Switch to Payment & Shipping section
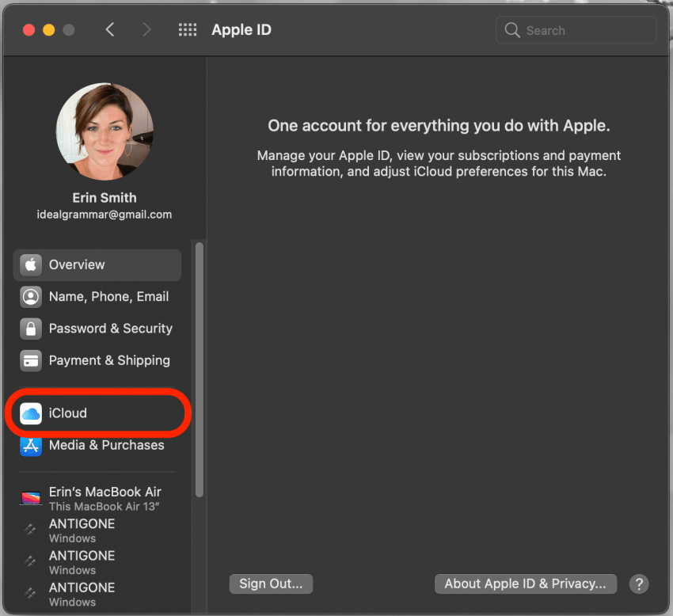Image resolution: width=673 pixels, height=616 pixels. [109, 361]
